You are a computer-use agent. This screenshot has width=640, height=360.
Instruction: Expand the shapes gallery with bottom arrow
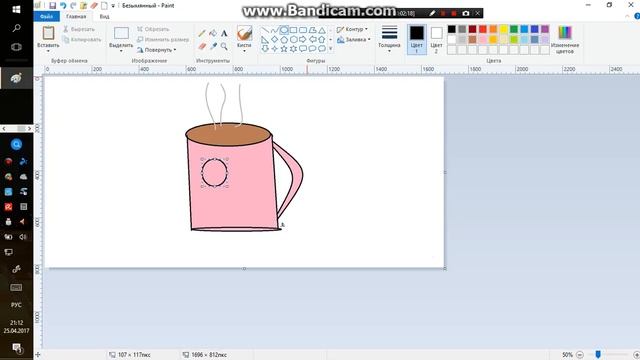tap(331, 49)
